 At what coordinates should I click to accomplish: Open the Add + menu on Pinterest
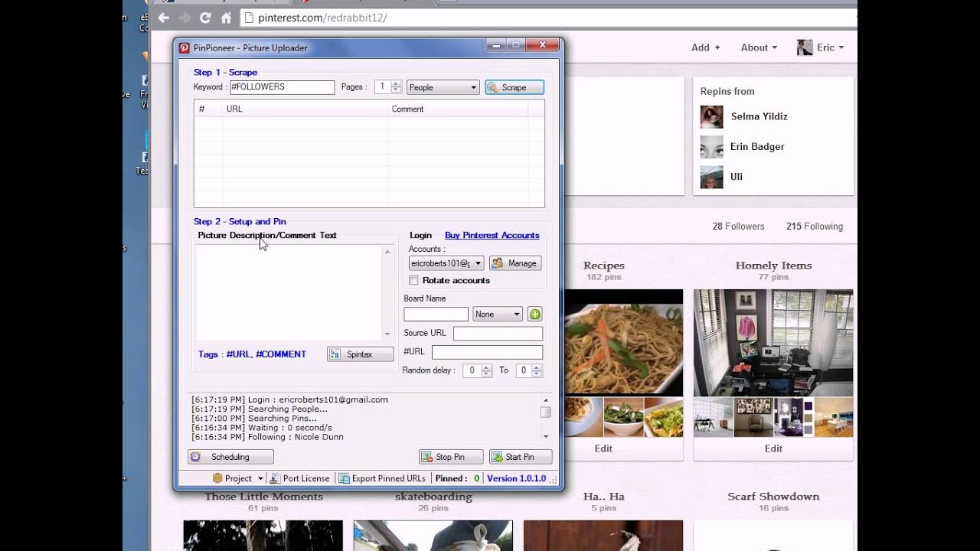point(706,47)
